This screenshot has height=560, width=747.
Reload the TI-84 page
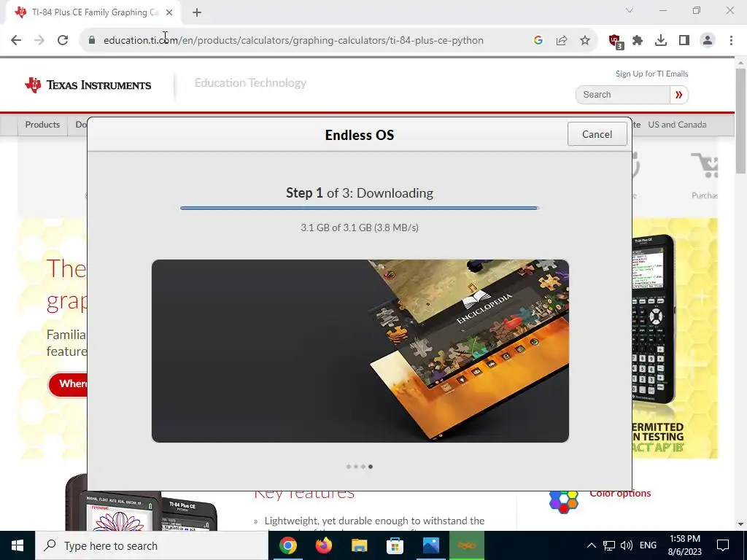(63, 40)
